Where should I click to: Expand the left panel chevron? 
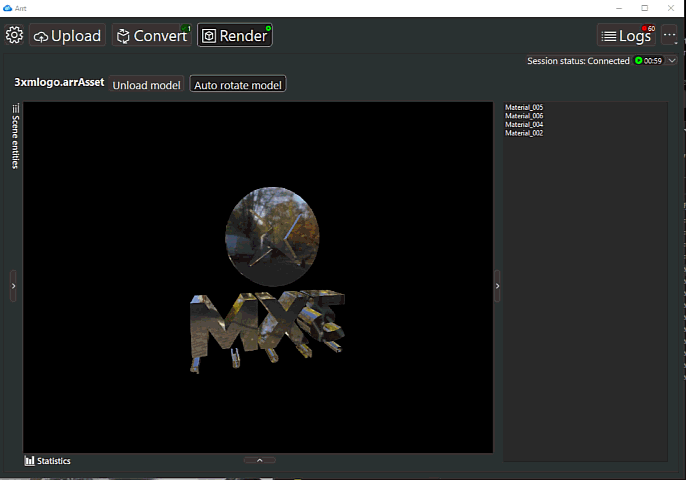tap(13, 285)
